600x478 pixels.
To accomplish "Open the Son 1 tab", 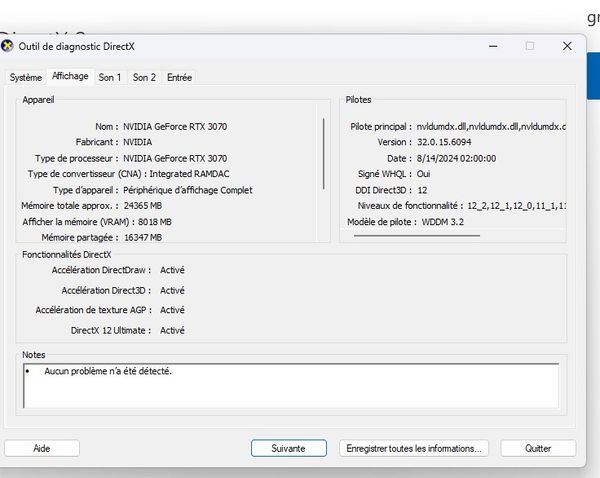I will pos(110,77).
